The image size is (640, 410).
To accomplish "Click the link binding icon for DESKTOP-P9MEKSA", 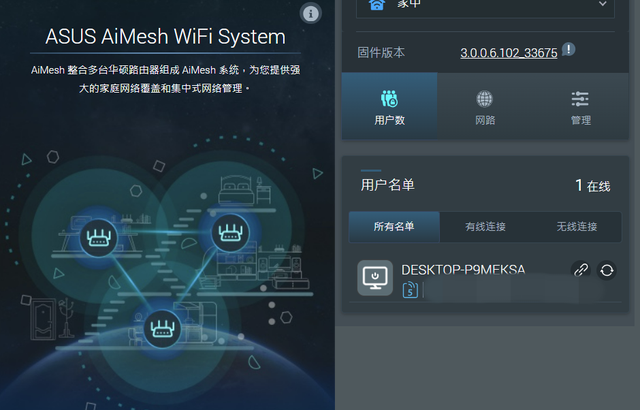I will (x=581, y=270).
